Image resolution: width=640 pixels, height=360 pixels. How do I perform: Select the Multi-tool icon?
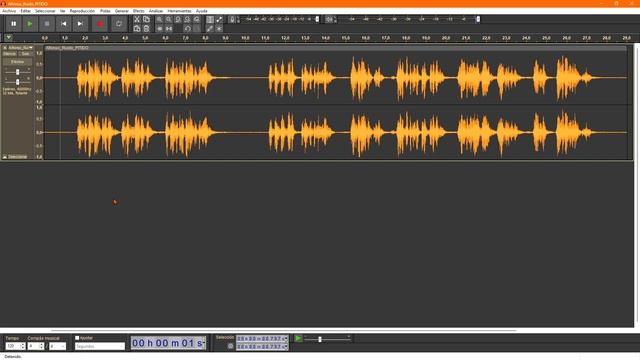click(x=219, y=29)
